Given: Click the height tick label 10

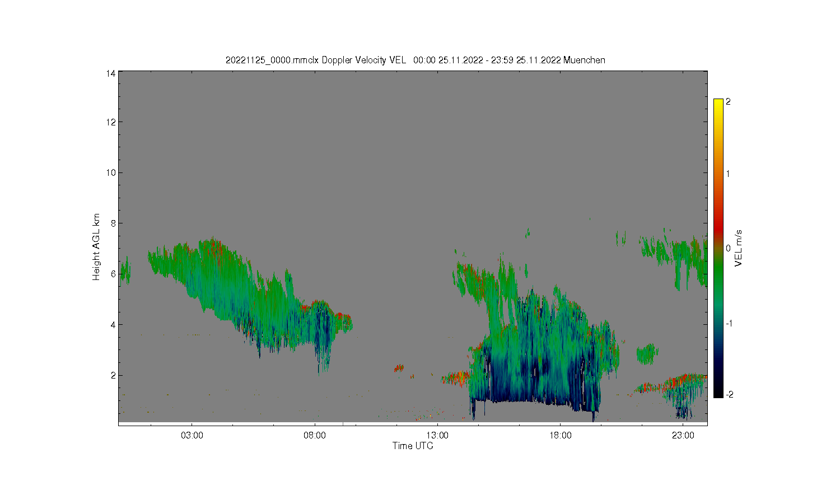Looking at the screenshot, I should [110, 172].
